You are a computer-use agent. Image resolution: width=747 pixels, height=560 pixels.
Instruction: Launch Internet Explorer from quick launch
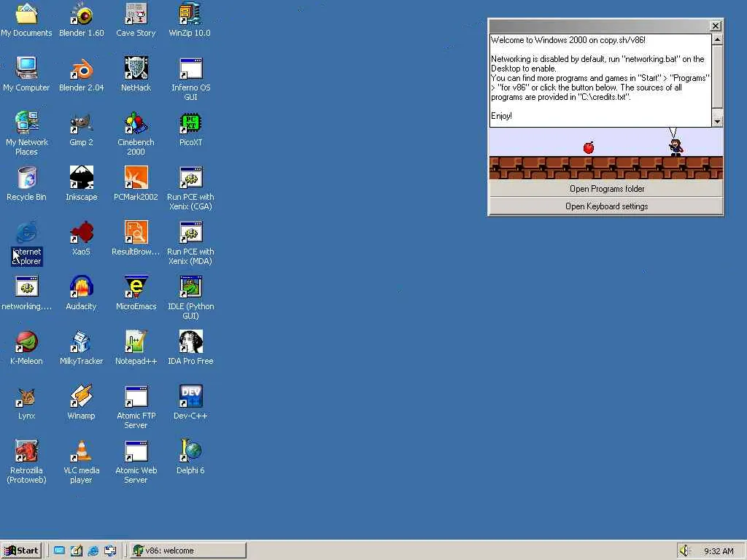pos(93,551)
